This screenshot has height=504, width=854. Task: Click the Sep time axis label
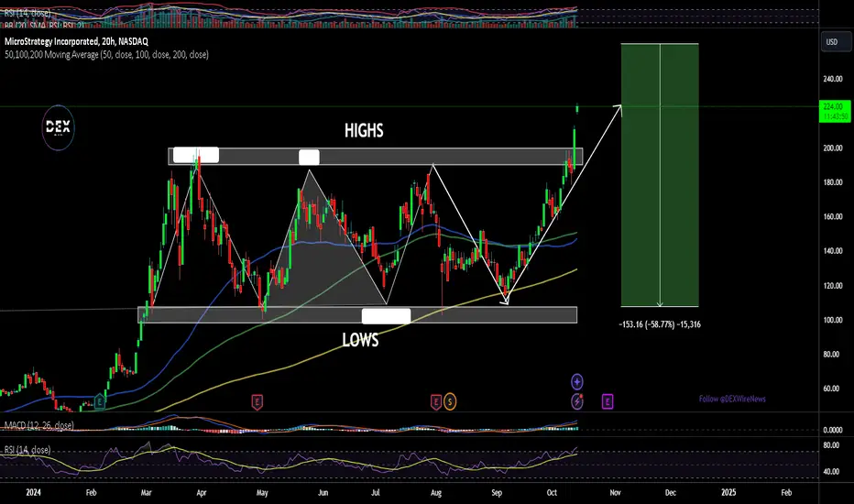pos(496,493)
